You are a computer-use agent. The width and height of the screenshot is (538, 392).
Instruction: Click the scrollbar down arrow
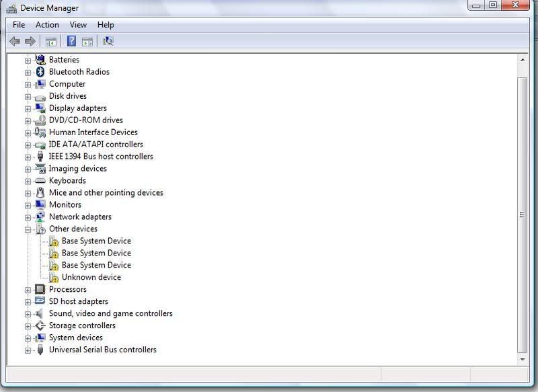click(523, 360)
